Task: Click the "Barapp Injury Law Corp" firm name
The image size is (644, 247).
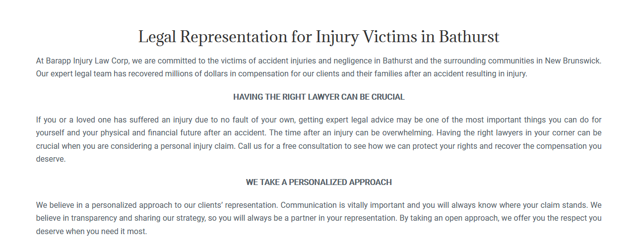Action: 88,62
